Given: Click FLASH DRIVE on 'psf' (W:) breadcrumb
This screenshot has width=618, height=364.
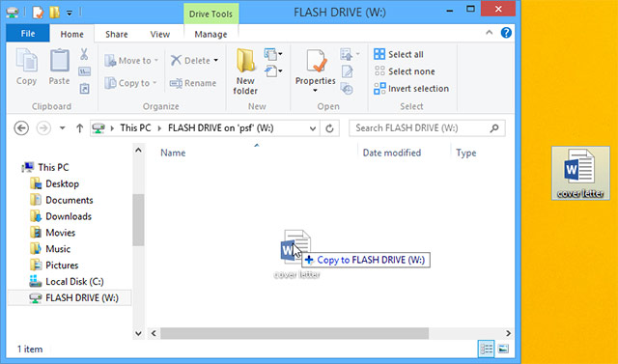Looking at the screenshot, I should pyautogui.click(x=221, y=128).
